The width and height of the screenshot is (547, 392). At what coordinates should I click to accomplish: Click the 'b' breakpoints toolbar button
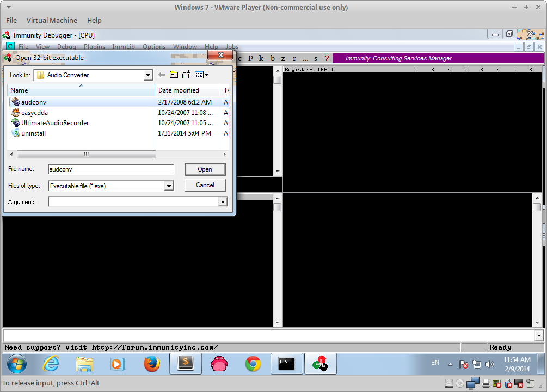tap(273, 58)
